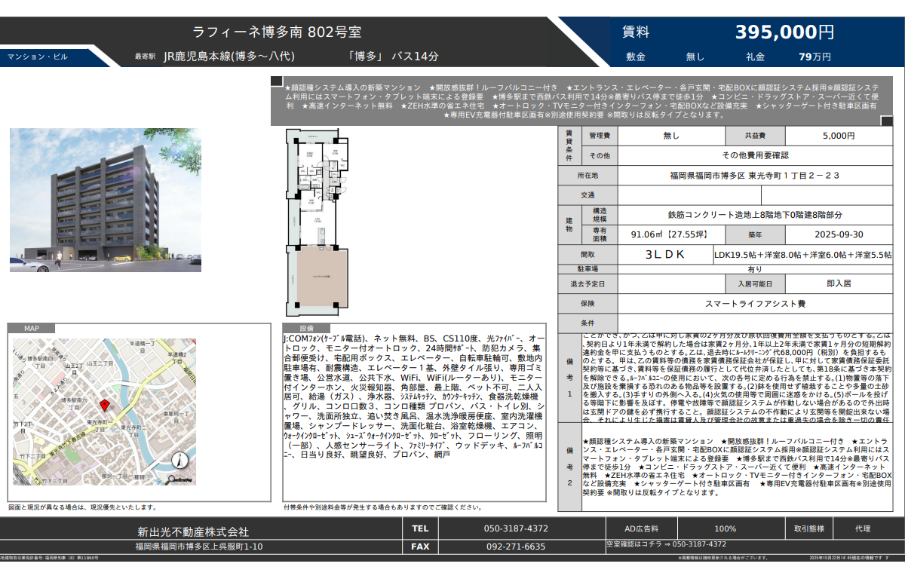Viewport: 905px width, 588px height.
Task: Select the 設備 section tab
Action: tap(306, 329)
